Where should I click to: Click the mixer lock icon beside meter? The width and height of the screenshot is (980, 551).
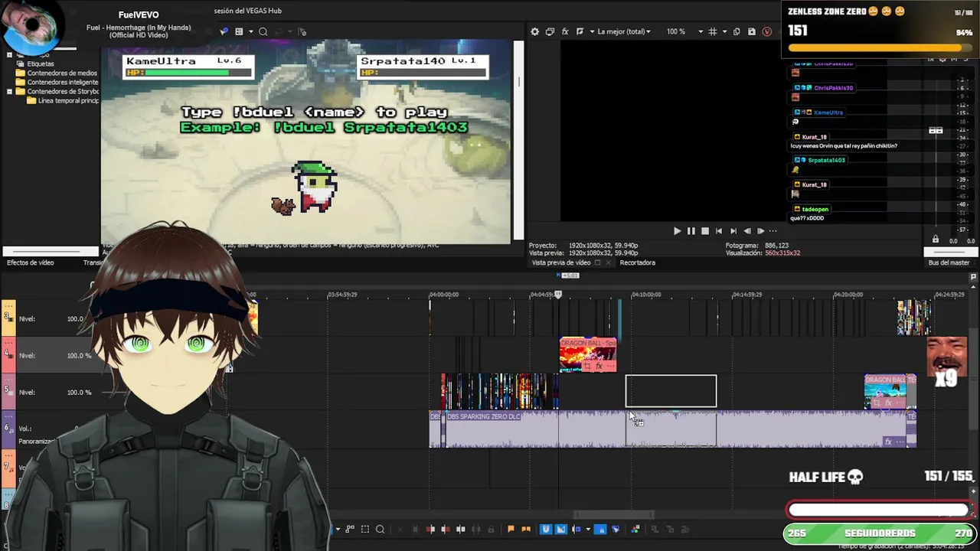pyautogui.click(x=935, y=240)
